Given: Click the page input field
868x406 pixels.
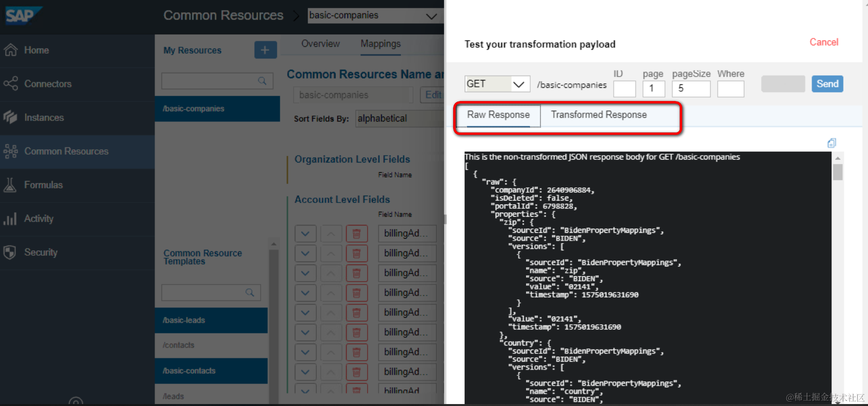Looking at the screenshot, I should pyautogui.click(x=654, y=89).
